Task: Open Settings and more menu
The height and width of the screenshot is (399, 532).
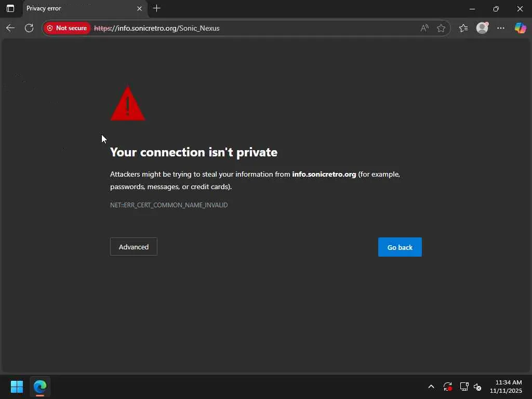Action: point(501,28)
